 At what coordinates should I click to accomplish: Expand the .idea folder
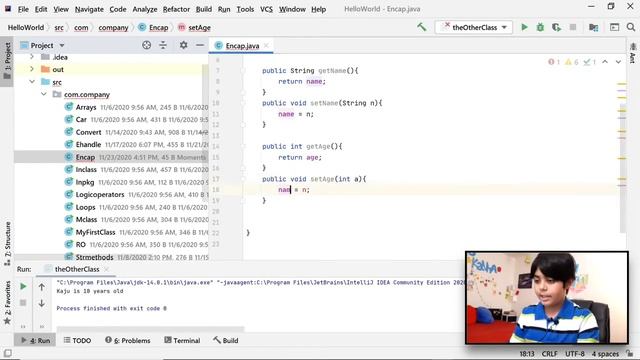coord(32,57)
